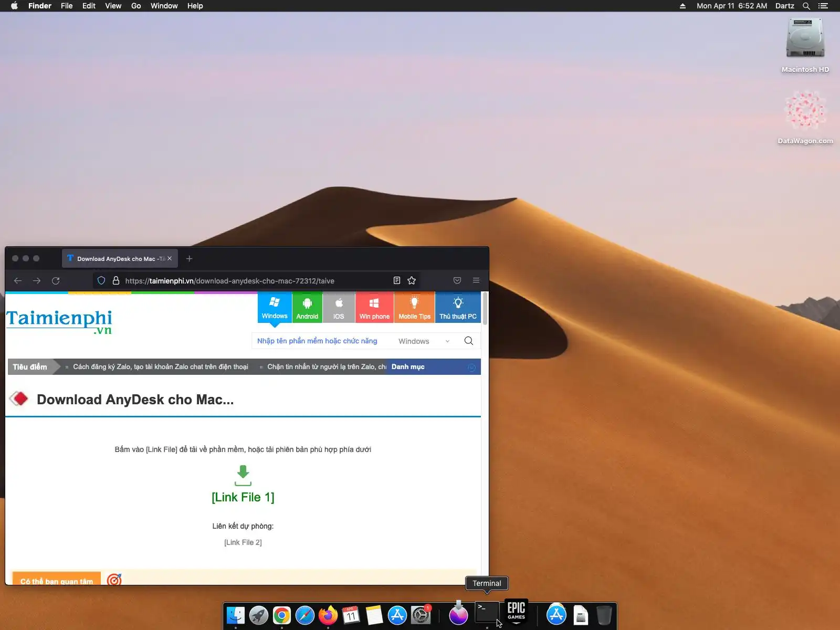
Task: Bookmark this page with the star icon
Action: click(412, 281)
